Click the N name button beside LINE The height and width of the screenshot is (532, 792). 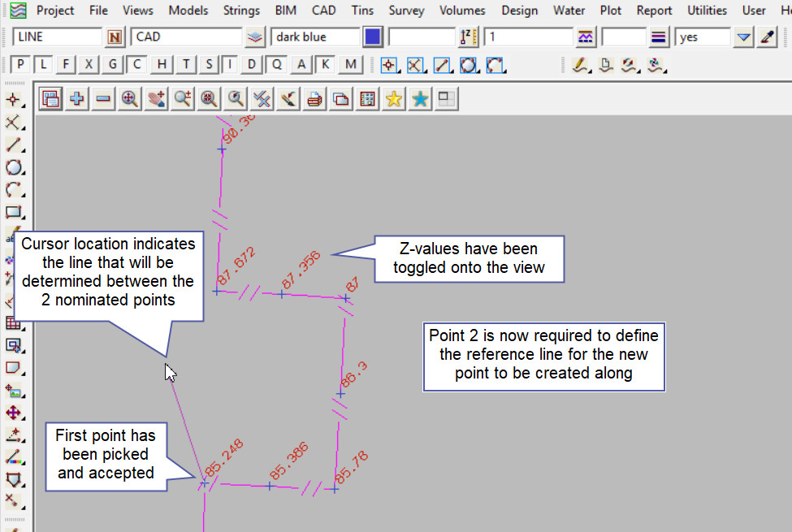click(x=115, y=37)
